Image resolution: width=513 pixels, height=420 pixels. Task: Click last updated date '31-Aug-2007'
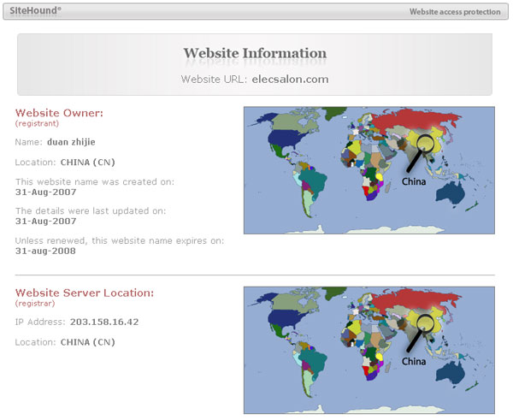click(46, 222)
